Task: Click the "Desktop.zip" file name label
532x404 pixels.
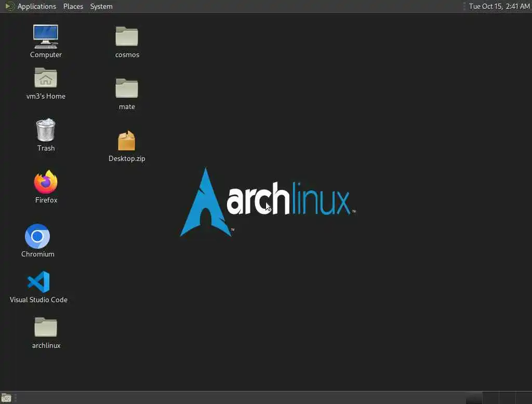Action: click(127, 159)
